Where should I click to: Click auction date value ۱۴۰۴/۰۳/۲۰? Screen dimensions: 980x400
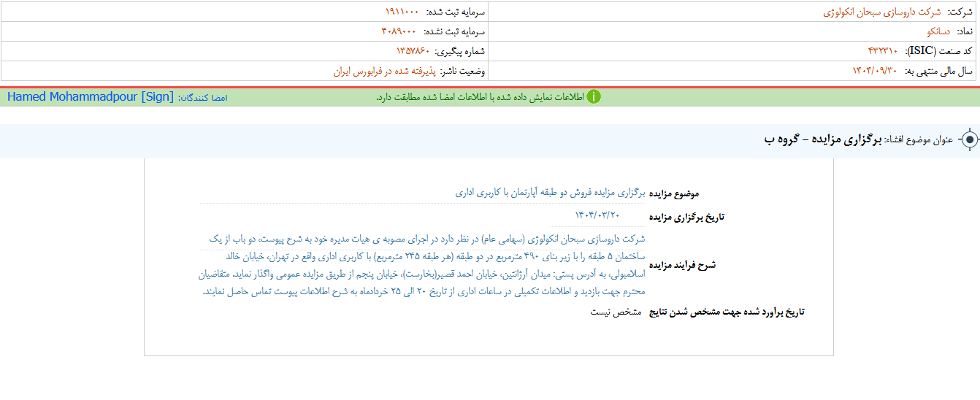point(597,215)
